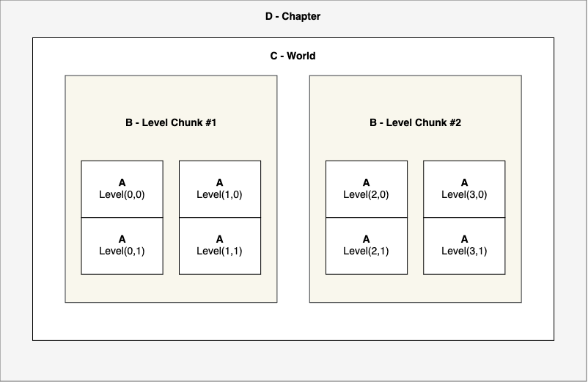Click empty space inside Level Chunk #2 container
588x382 pixels.
click(x=415, y=288)
